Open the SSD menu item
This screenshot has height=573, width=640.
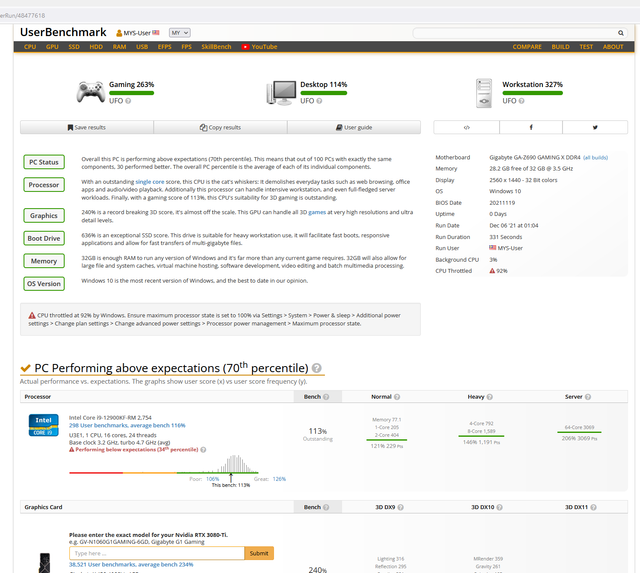tap(74, 47)
